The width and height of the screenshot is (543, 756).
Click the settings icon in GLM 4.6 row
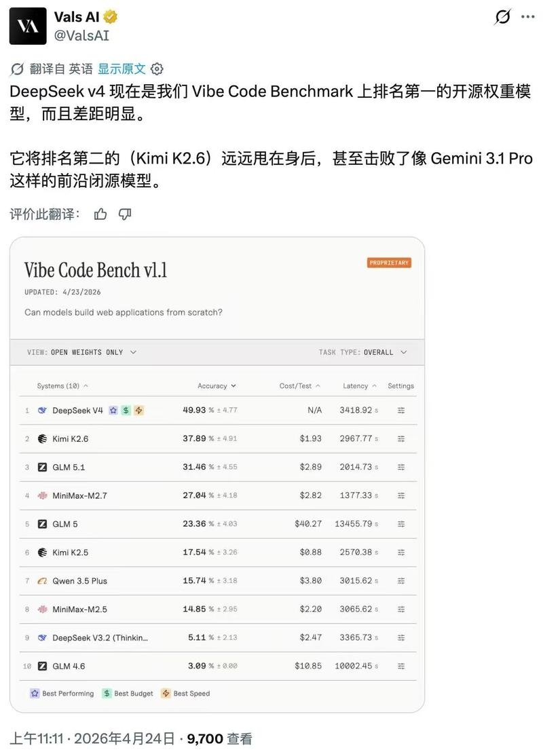[x=400, y=666]
